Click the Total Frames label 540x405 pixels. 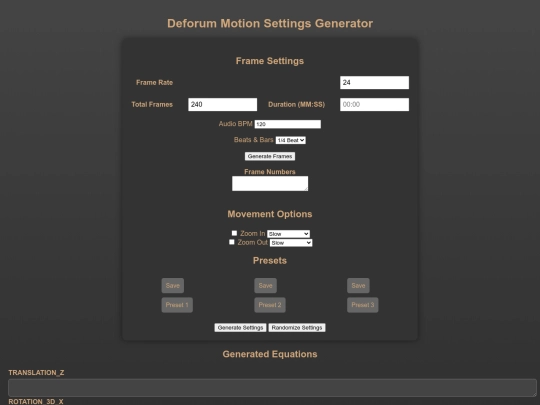[x=152, y=104]
